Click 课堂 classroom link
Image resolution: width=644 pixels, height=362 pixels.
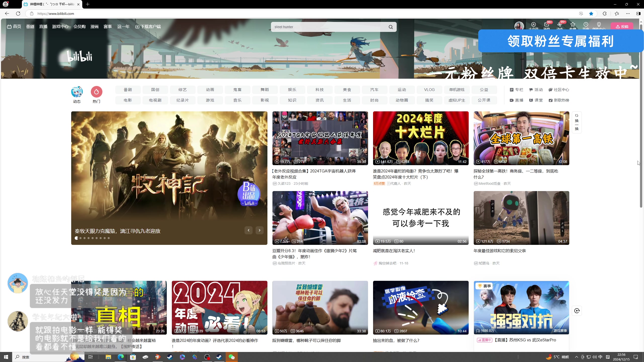pyautogui.click(x=536, y=100)
